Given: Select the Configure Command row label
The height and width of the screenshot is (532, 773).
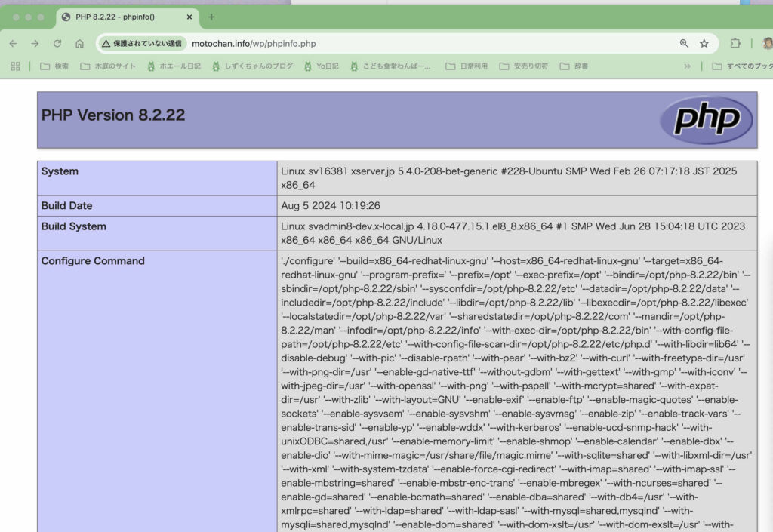Looking at the screenshot, I should [93, 261].
